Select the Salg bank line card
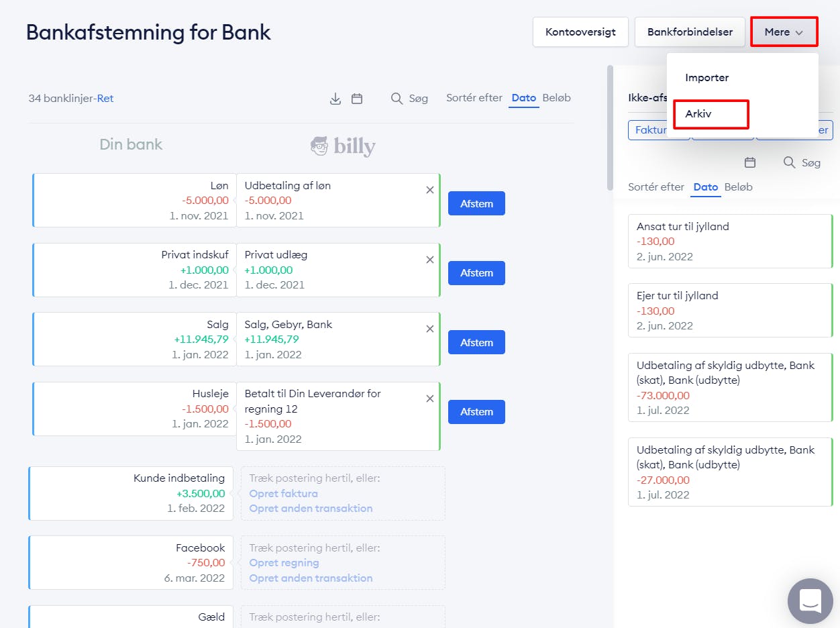The image size is (840, 628). point(134,339)
